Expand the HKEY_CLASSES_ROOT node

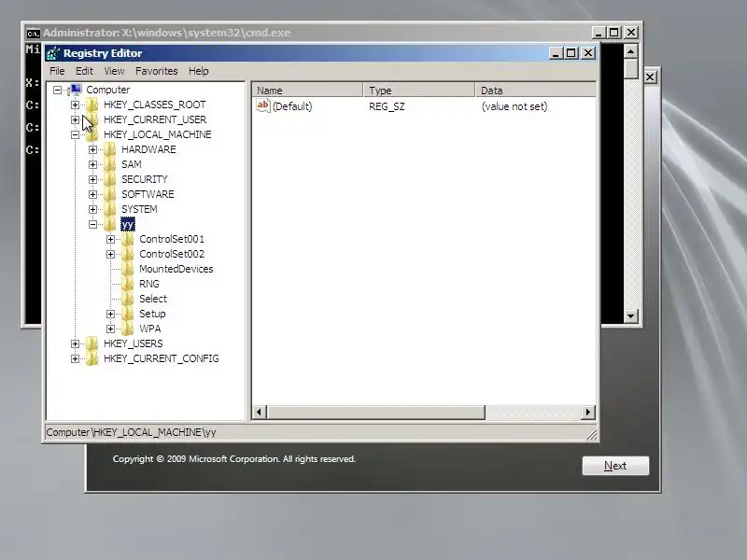pyautogui.click(x=75, y=105)
